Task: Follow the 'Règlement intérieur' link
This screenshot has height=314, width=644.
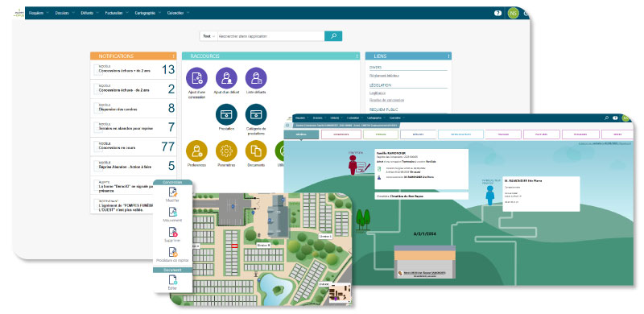Action: [x=385, y=76]
